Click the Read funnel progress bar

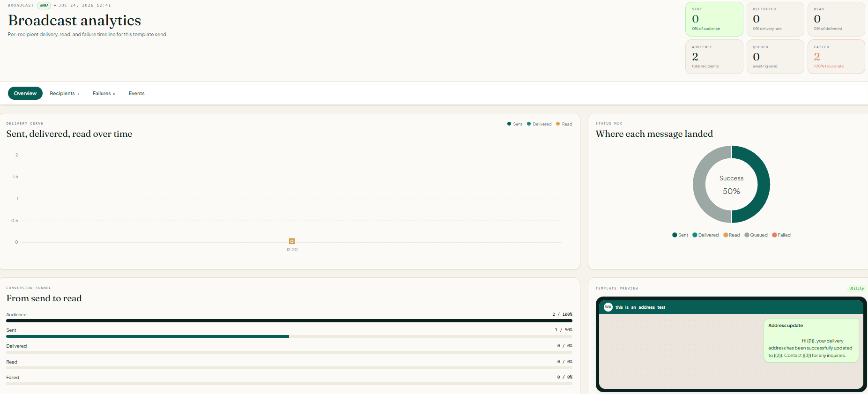point(289,368)
